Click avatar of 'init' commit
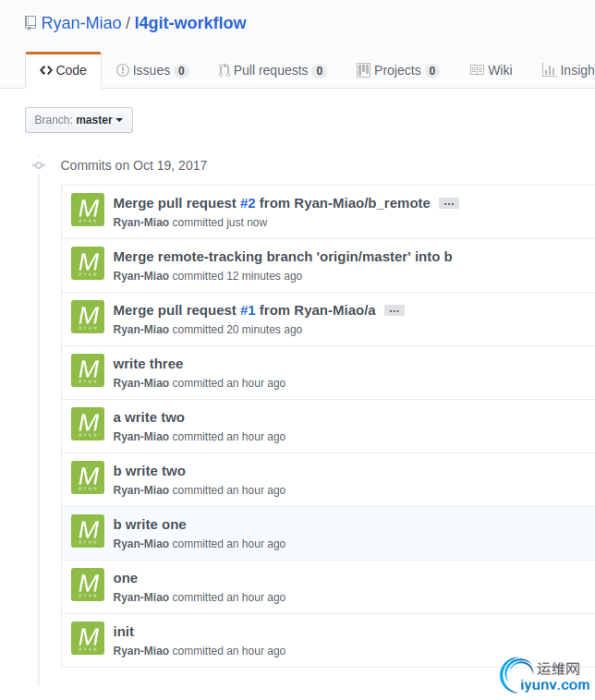The height and width of the screenshot is (700, 595). pyautogui.click(x=88, y=638)
